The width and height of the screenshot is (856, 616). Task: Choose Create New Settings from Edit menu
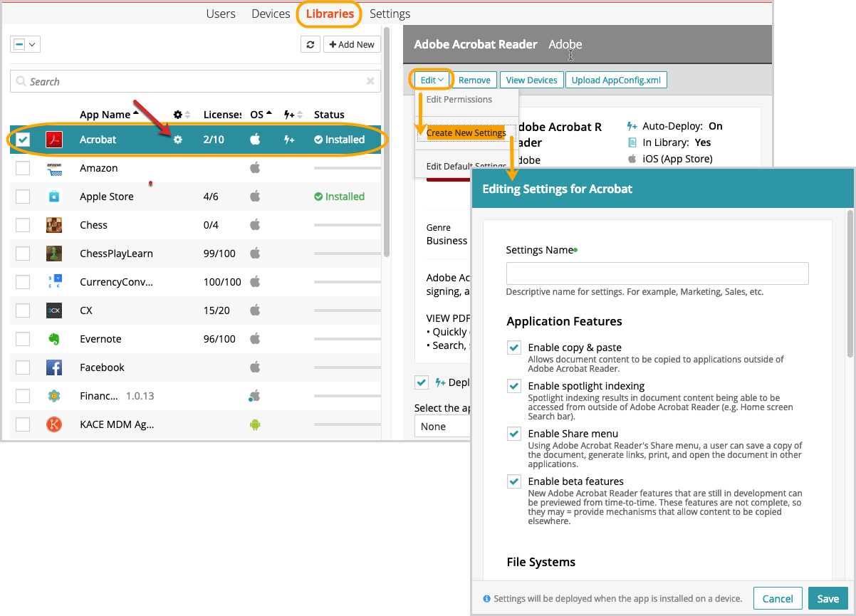[466, 133]
